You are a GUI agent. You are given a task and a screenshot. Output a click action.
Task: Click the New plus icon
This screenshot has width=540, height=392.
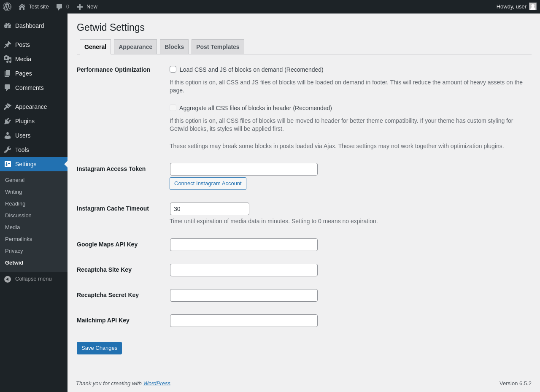[80, 7]
